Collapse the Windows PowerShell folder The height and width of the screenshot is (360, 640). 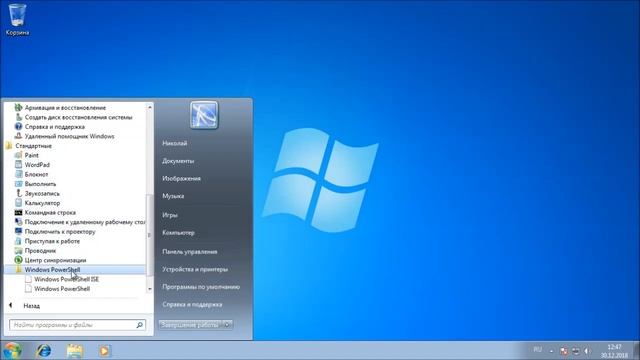coord(75,269)
